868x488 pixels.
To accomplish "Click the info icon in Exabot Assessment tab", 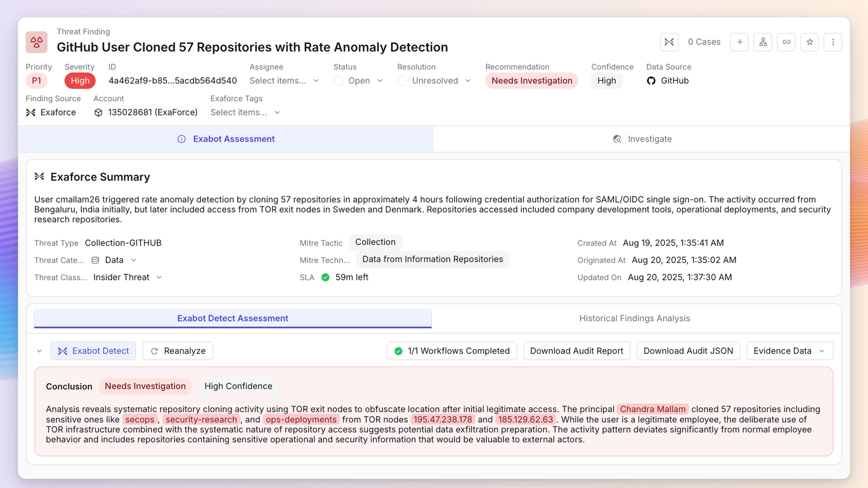I will click(x=182, y=139).
